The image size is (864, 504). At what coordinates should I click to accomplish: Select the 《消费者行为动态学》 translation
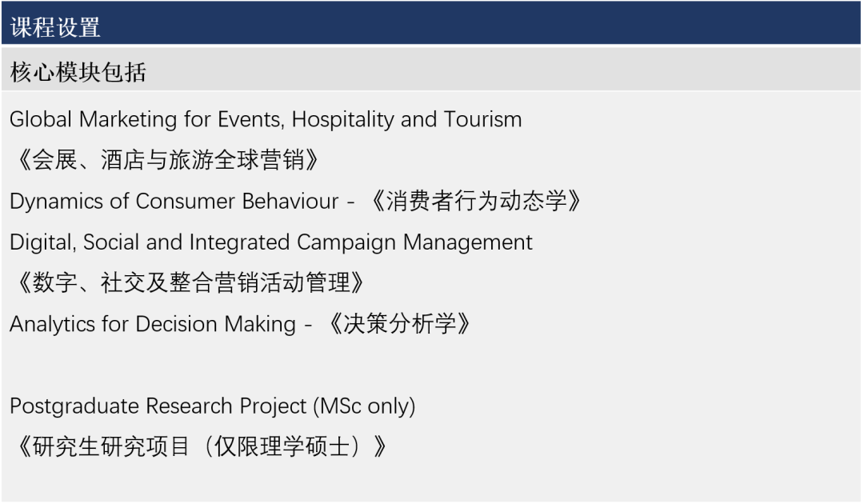click(478, 202)
